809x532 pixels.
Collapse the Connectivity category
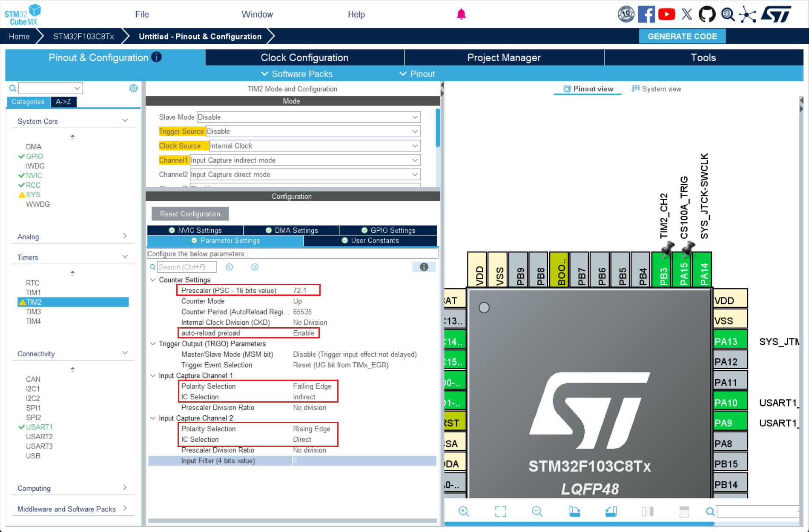tap(125, 353)
